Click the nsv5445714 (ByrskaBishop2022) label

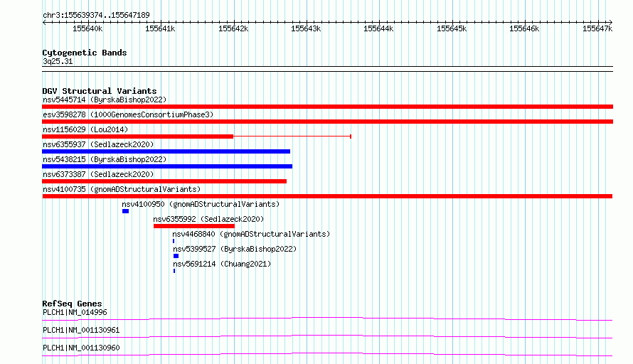tap(105, 100)
